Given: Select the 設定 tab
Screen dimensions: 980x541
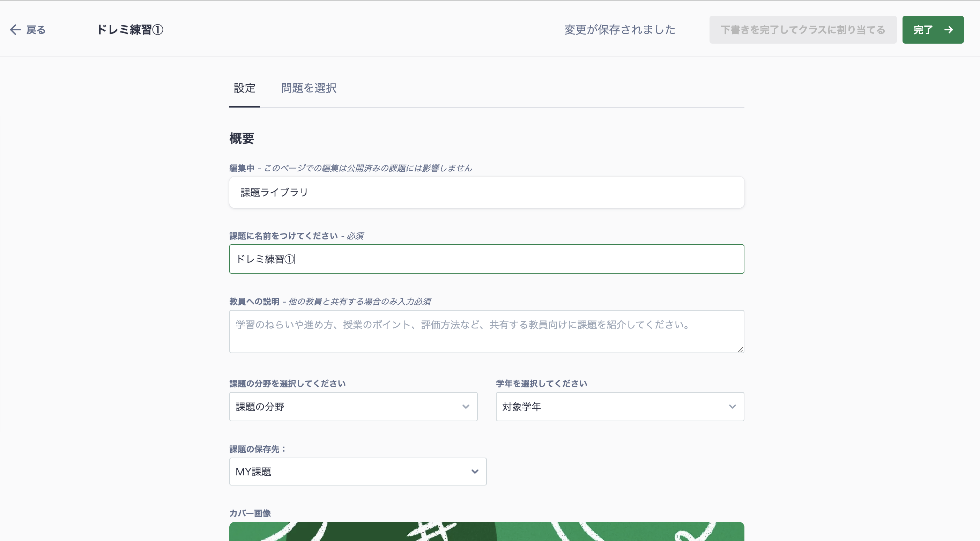Looking at the screenshot, I should point(245,88).
